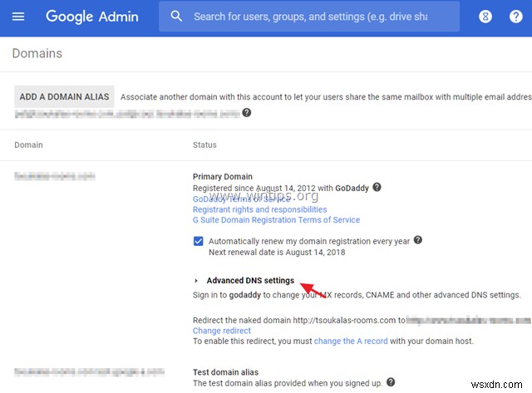Open help icon below Add Domain Alias
This screenshot has height=393, width=532.
(247, 112)
